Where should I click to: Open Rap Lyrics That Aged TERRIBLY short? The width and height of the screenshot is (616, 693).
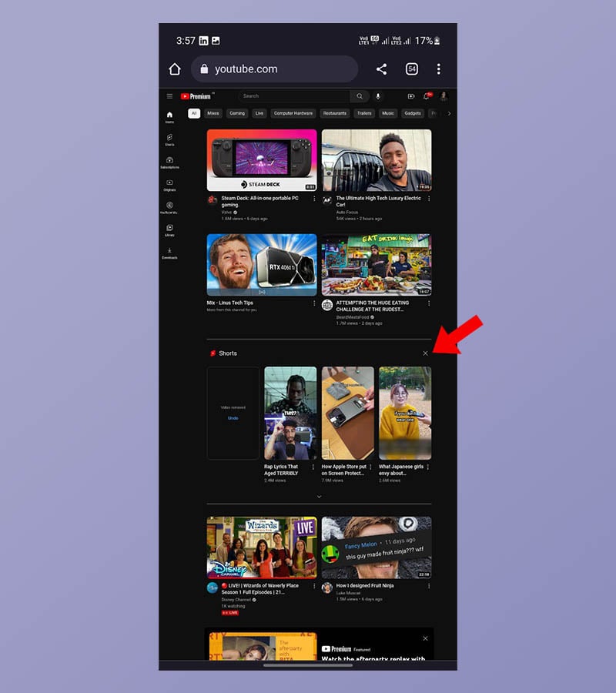click(290, 413)
